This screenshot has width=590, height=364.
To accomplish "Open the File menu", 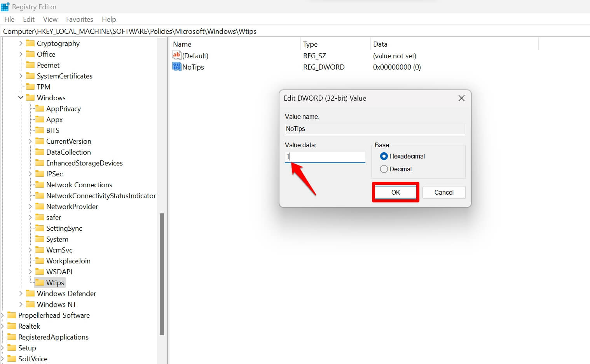I will click(9, 19).
